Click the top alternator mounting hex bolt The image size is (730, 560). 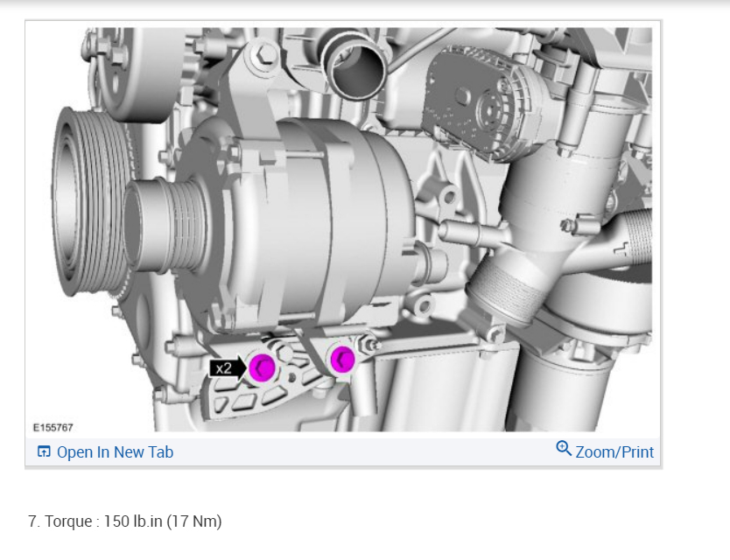pos(264,55)
